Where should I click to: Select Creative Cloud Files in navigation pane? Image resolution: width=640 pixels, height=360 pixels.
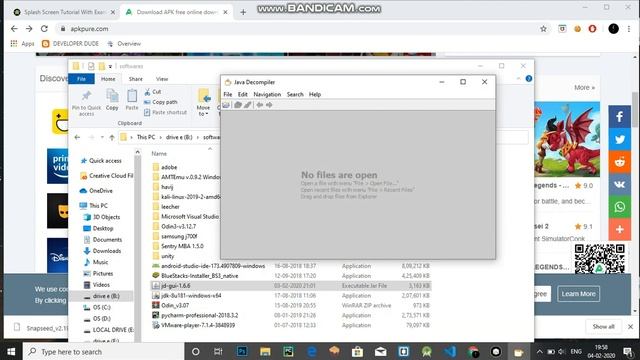click(107, 176)
